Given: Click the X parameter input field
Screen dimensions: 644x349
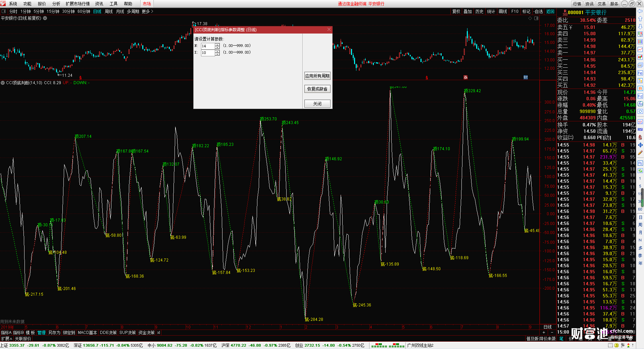Looking at the screenshot, I should click(x=208, y=53).
